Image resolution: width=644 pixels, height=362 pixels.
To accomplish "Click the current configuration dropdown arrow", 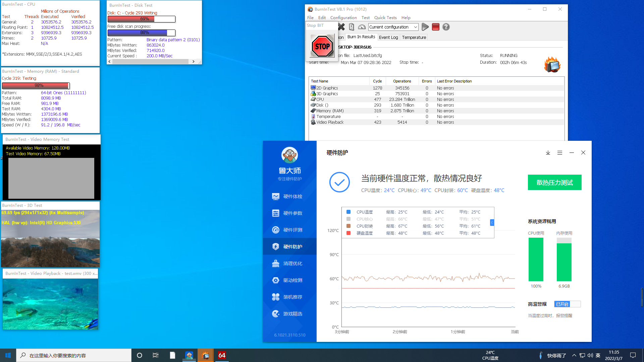I will pyautogui.click(x=415, y=27).
